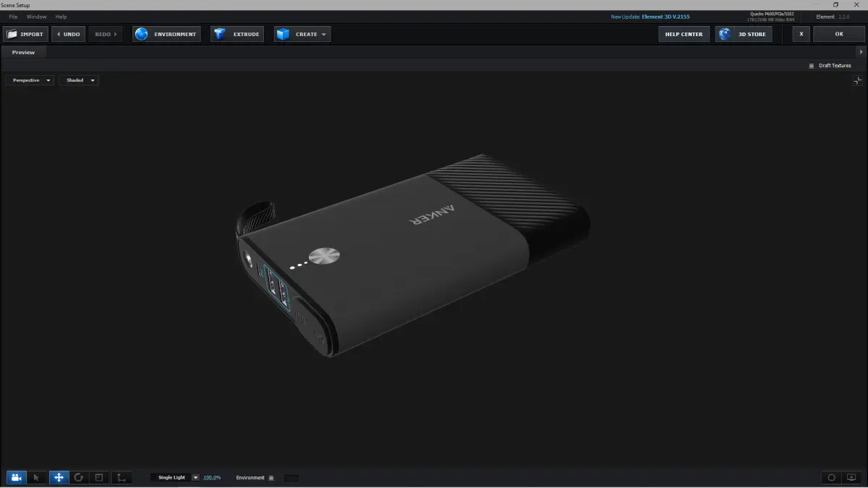Open the Window menu
The height and width of the screenshot is (488, 868).
(36, 17)
